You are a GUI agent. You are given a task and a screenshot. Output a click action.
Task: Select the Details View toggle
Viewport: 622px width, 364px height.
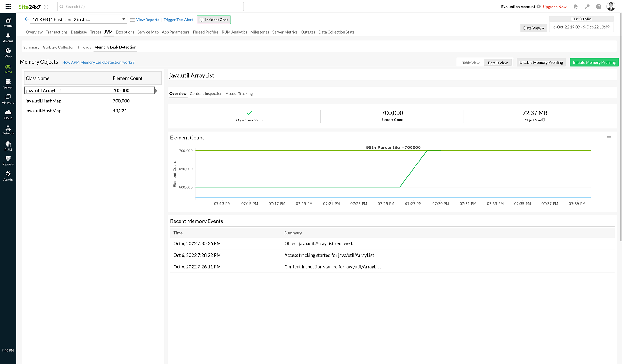(498, 62)
